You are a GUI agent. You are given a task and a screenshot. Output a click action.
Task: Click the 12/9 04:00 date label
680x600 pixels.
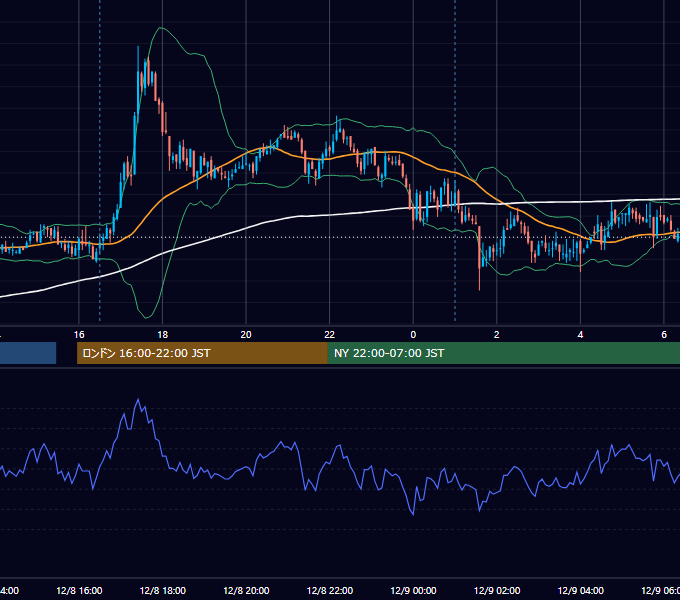point(580,590)
